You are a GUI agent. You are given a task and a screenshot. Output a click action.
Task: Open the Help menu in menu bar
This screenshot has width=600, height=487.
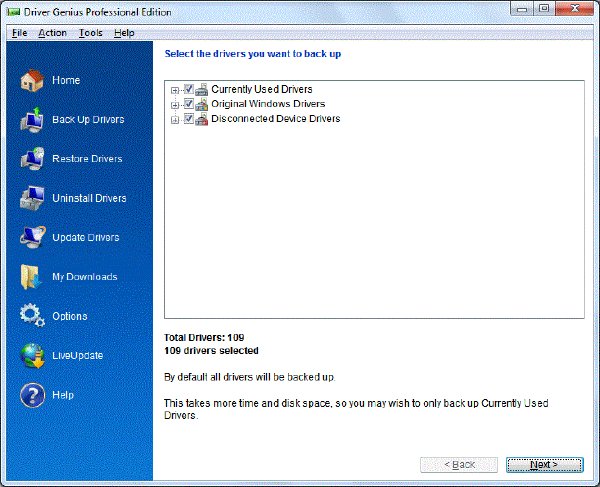click(124, 33)
